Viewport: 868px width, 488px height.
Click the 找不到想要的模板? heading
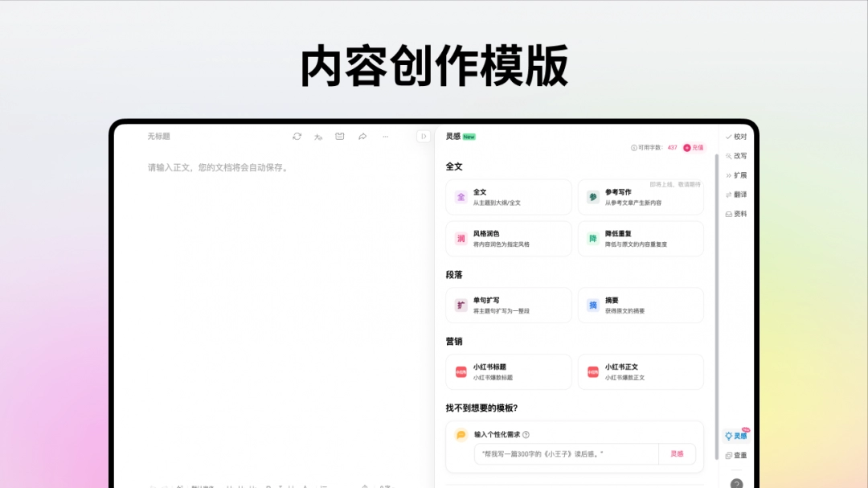tap(481, 408)
